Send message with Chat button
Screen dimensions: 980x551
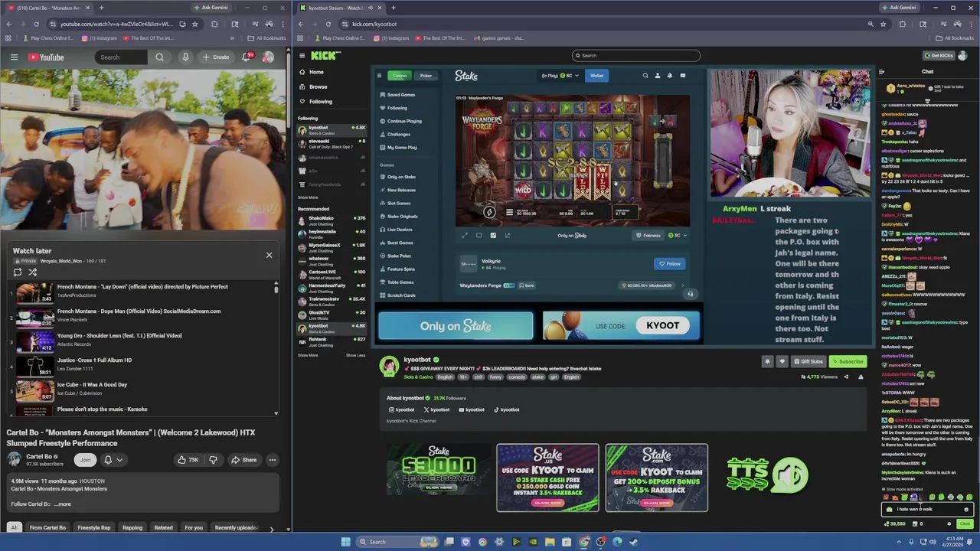965,524
